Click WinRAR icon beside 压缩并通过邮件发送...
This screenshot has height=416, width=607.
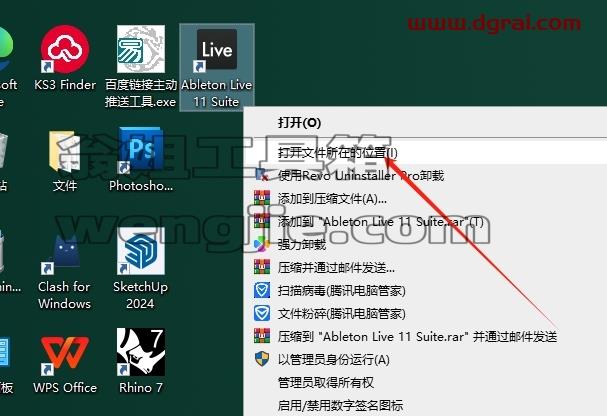point(262,267)
